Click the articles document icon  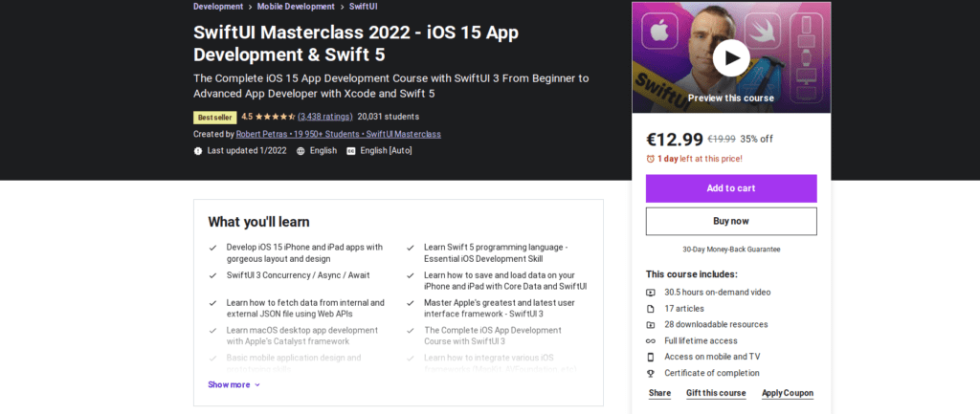[651, 309]
